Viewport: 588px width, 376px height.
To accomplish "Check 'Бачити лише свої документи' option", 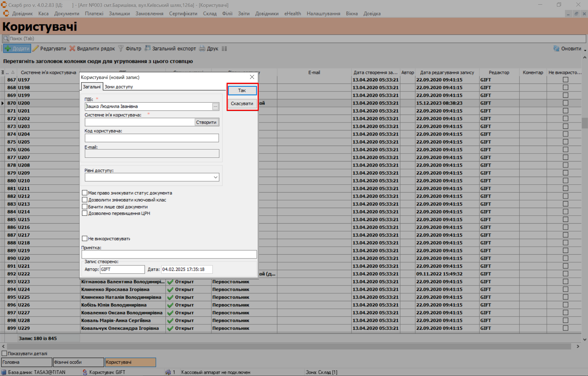I will (85, 207).
